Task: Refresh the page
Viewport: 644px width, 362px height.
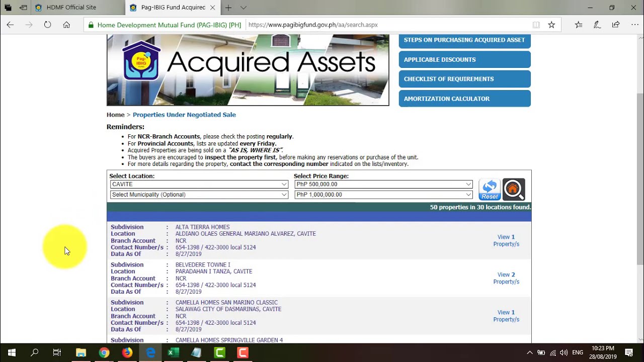Action: point(47,25)
